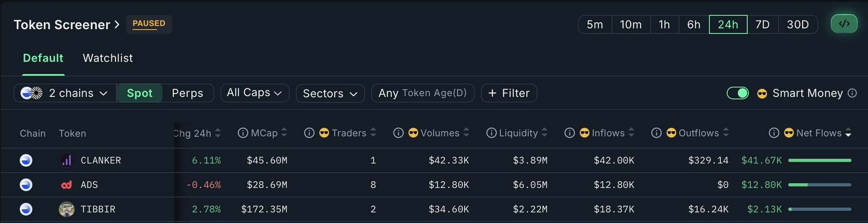Click the CLANKER net flows bar
Screen dimensions: 868x223
(x=819, y=160)
